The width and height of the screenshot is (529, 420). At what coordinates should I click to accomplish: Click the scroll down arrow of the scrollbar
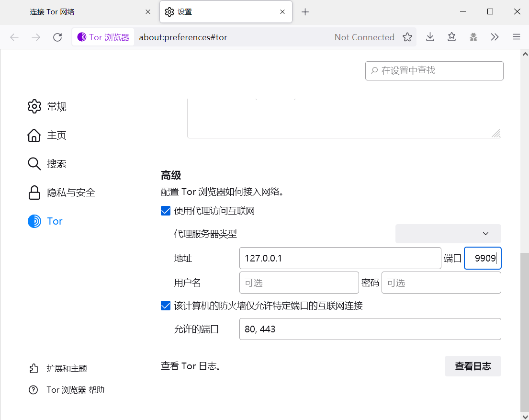[x=525, y=416]
